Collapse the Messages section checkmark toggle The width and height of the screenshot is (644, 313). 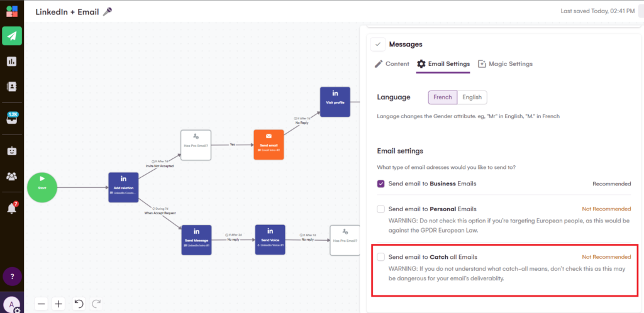click(377, 44)
